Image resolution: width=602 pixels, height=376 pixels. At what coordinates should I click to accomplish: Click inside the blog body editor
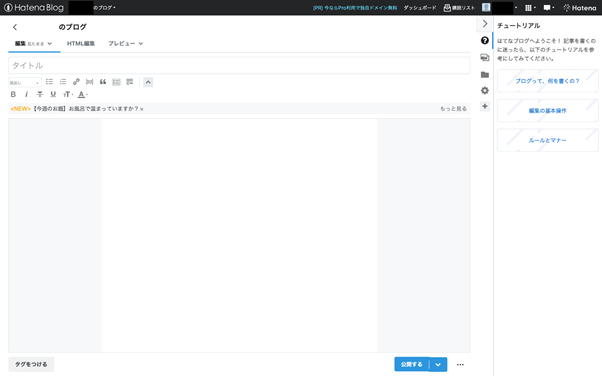coord(239,235)
